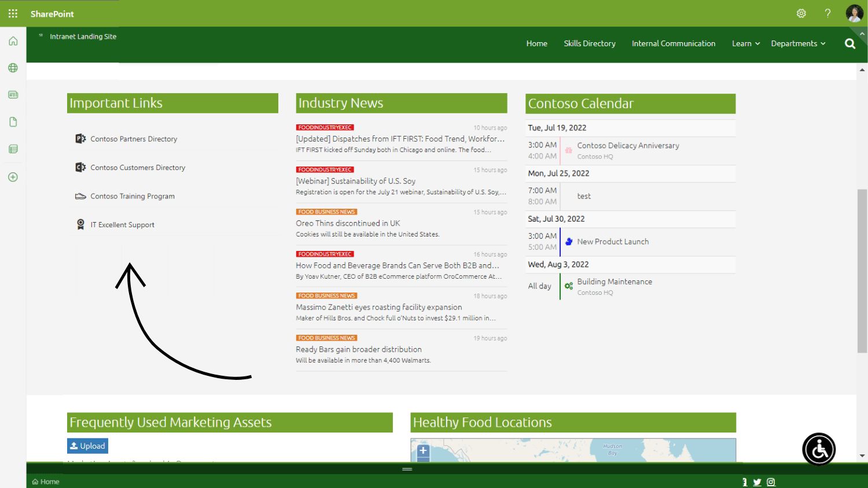Click the Upload button under Marketing Assets
Image resolution: width=868 pixels, height=488 pixels.
(x=87, y=446)
